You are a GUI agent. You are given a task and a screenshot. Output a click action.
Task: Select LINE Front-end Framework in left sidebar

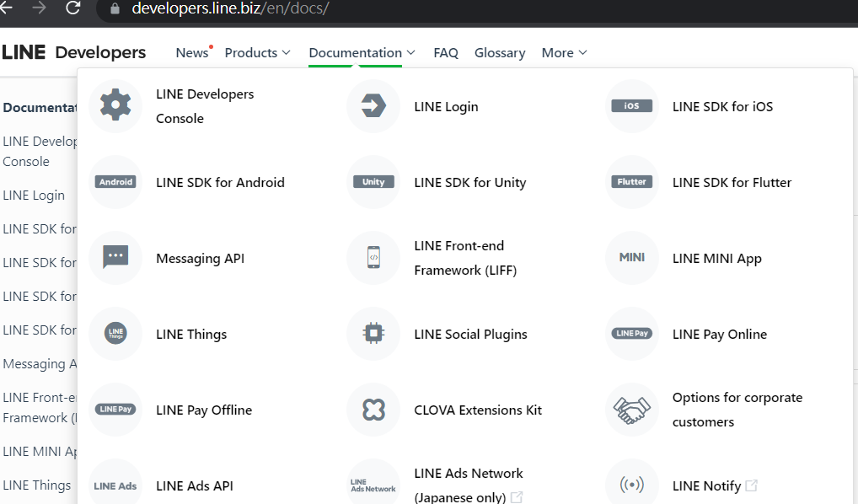point(40,408)
